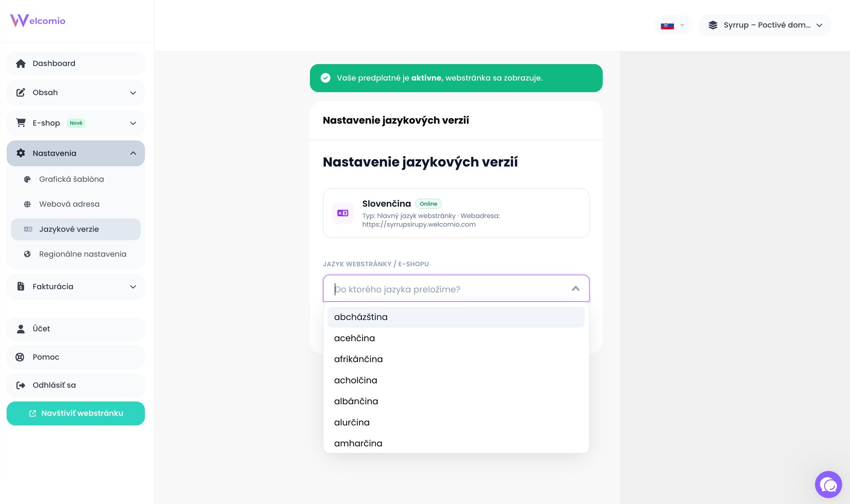
Task: Click the Účet user icon
Action: coord(20,329)
